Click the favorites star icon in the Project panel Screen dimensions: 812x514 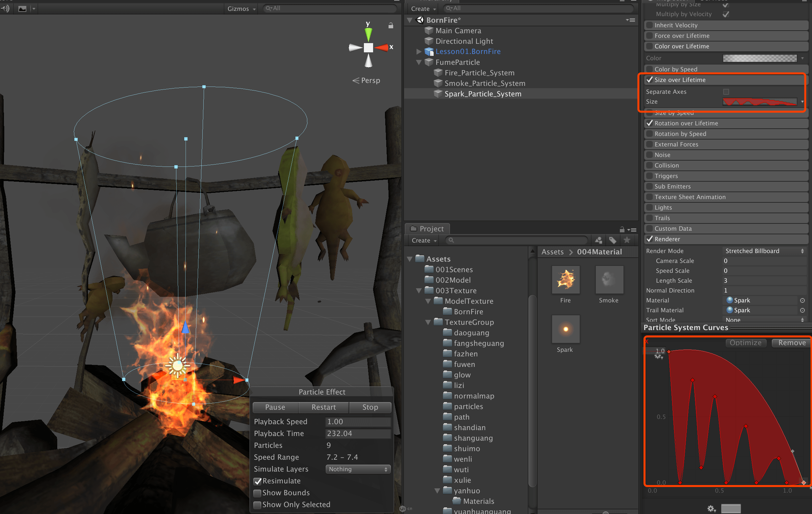(x=627, y=240)
